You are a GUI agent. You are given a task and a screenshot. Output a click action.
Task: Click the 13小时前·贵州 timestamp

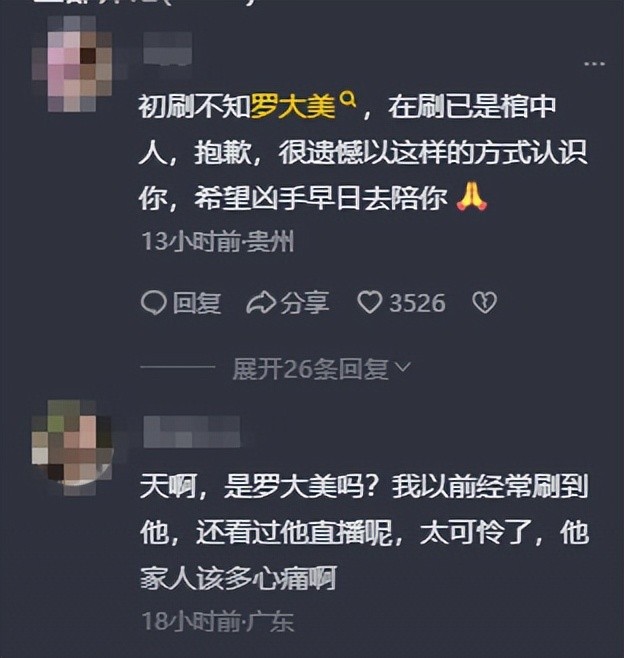pyautogui.click(x=218, y=242)
